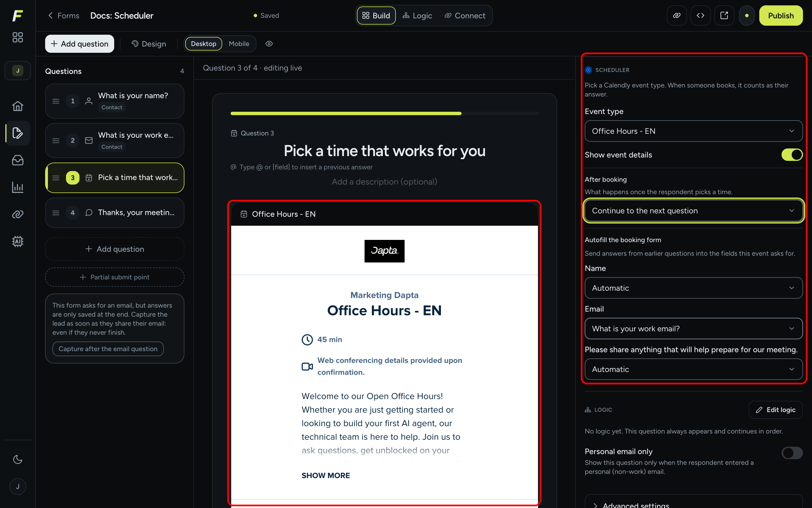This screenshot has height=508, width=812.
Task: Switch preview to Desktop view
Action: 203,44
